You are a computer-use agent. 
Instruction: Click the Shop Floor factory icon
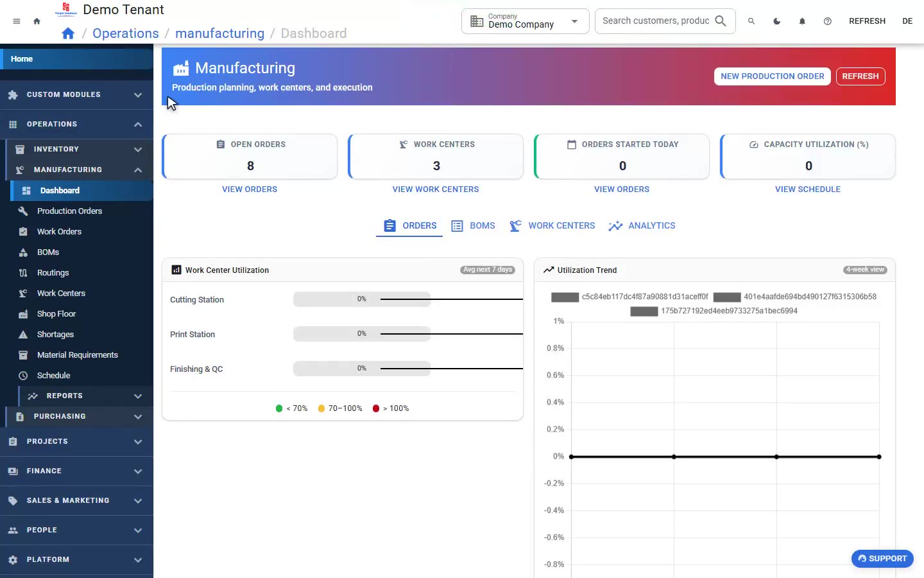23,313
